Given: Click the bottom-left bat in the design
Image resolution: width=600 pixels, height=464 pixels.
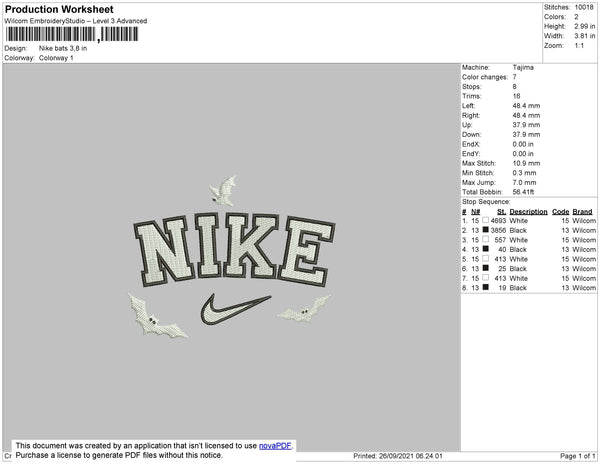Looking at the screenshot, I should pyautogui.click(x=156, y=316).
